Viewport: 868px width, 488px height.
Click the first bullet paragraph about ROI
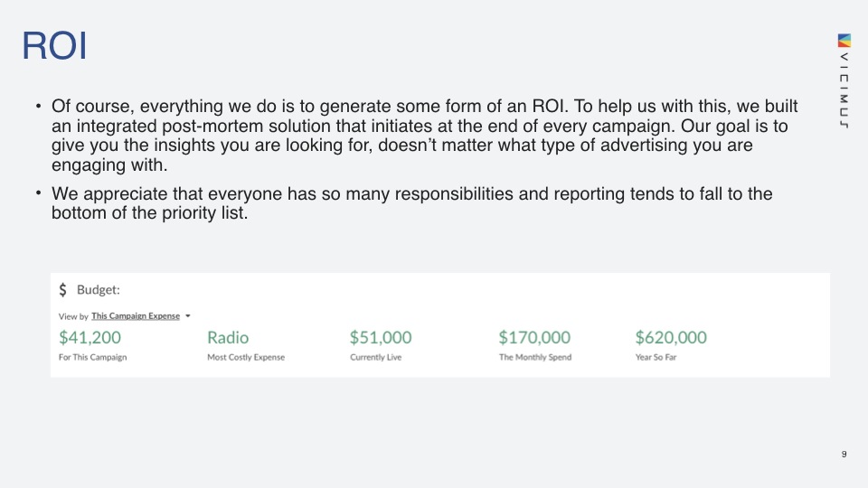click(425, 135)
